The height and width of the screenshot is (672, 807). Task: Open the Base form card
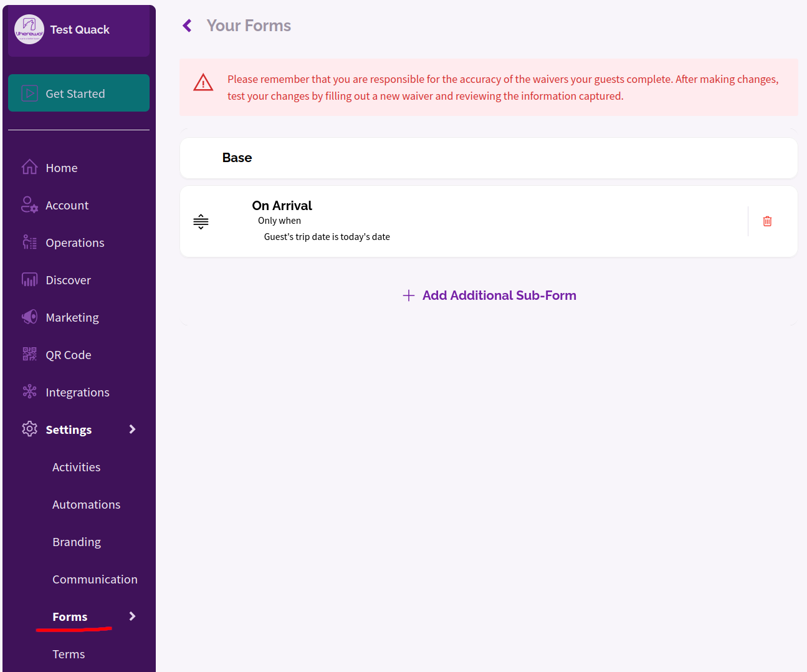pyautogui.click(x=489, y=158)
